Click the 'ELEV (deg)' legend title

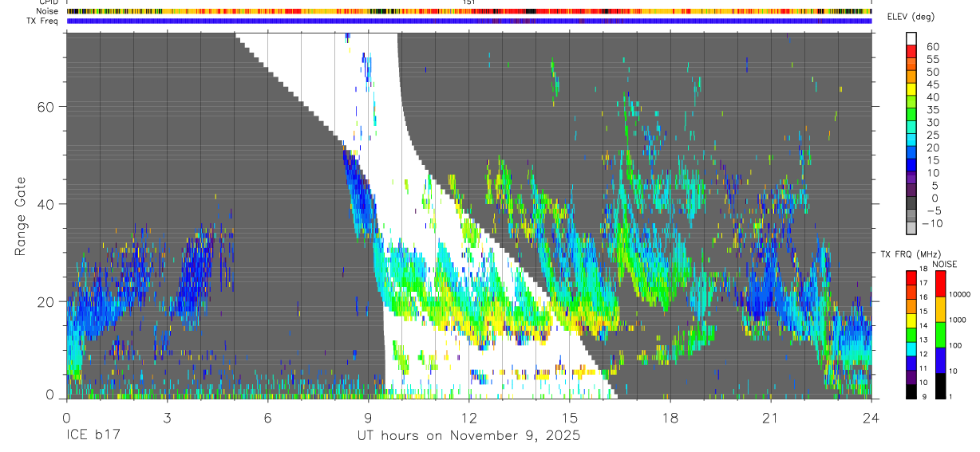(911, 17)
